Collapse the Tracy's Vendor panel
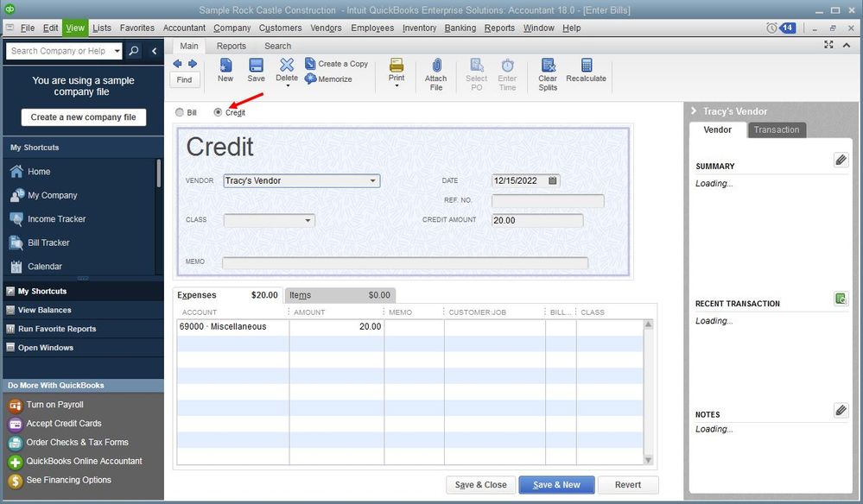The image size is (863, 504). [x=694, y=111]
